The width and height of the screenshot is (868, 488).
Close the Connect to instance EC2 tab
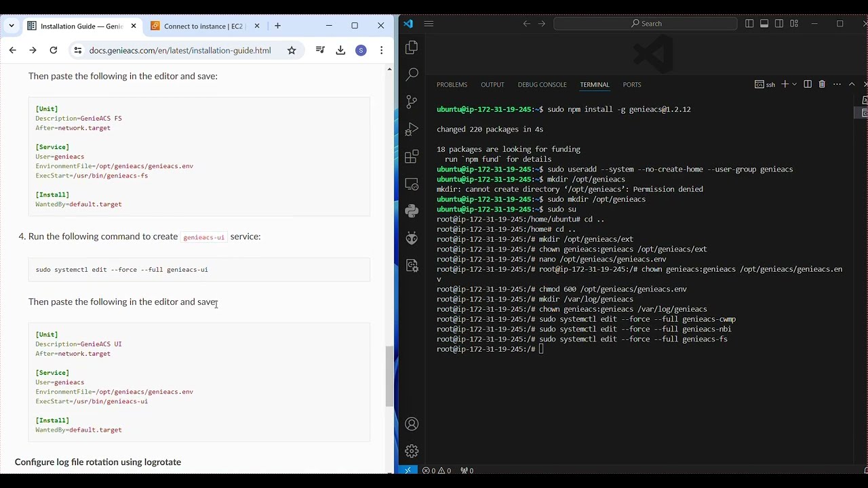(x=257, y=26)
